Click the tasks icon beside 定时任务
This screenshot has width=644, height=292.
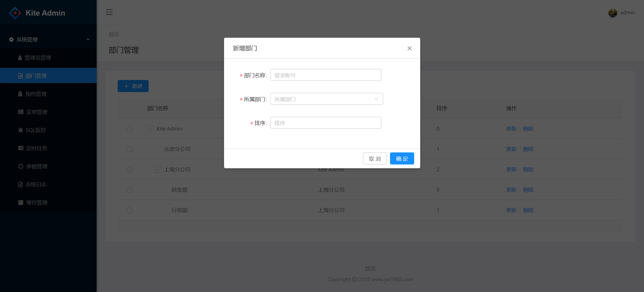(21, 148)
